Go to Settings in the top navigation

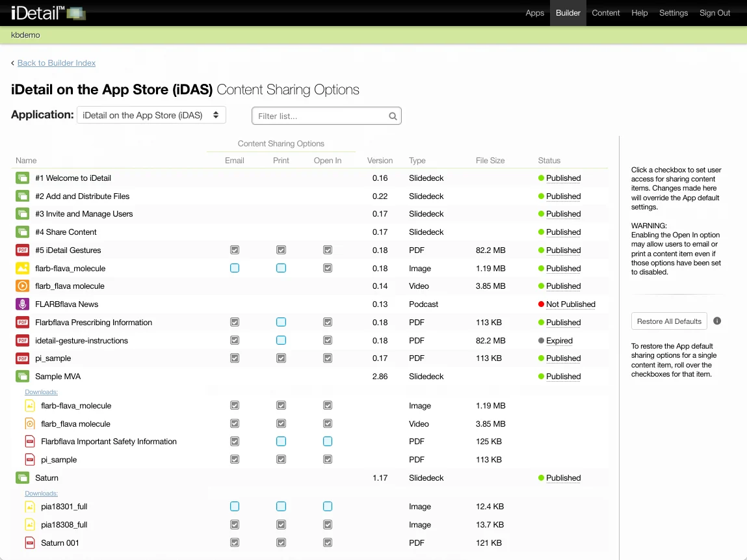[x=673, y=13]
